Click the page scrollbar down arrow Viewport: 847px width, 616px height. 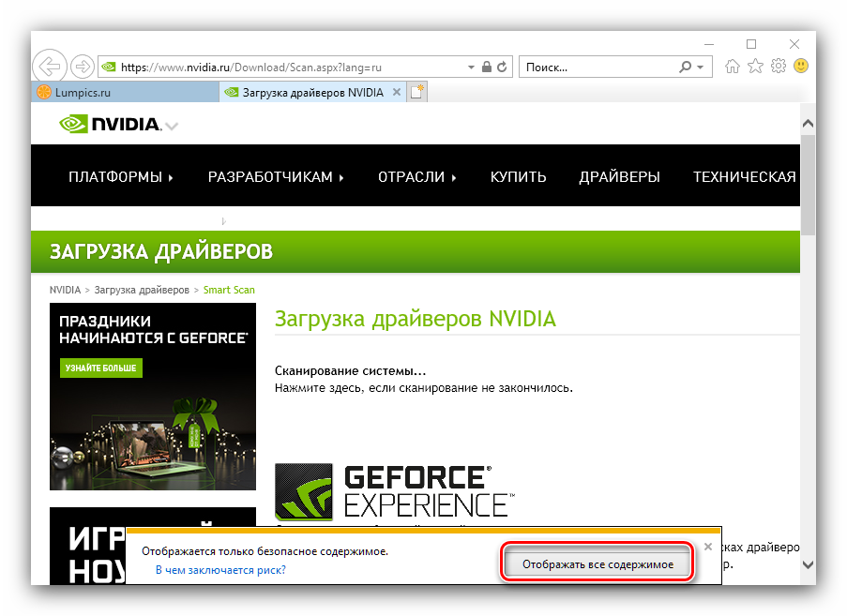click(x=807, y=565)
